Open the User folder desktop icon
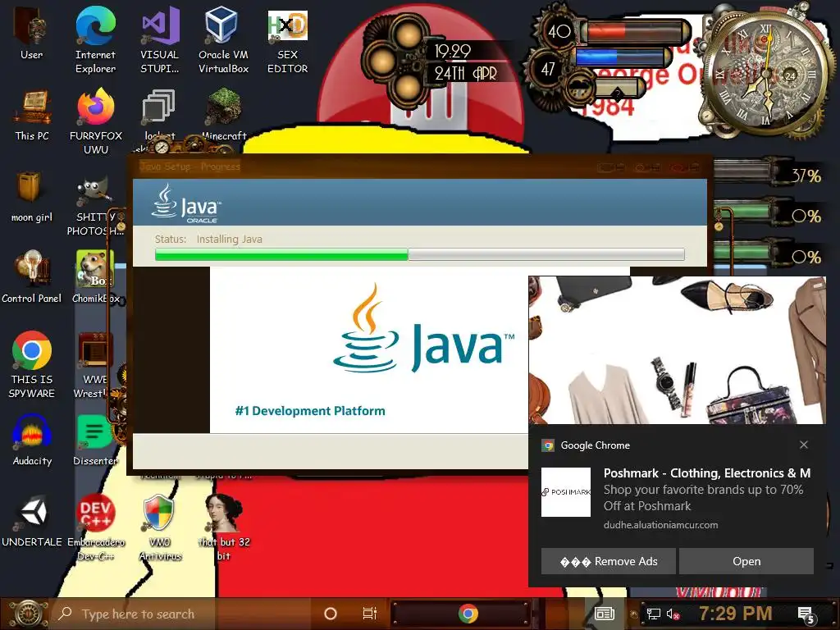The width and height of the screenshot is (840, 630). coord(32,33)
